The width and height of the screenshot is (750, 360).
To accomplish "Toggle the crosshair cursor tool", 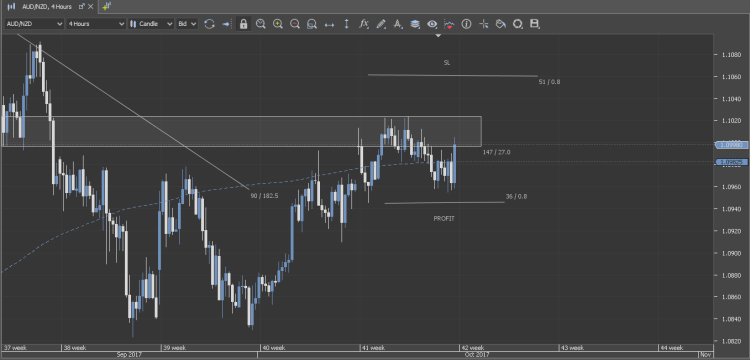I will (x=484, y=24).
